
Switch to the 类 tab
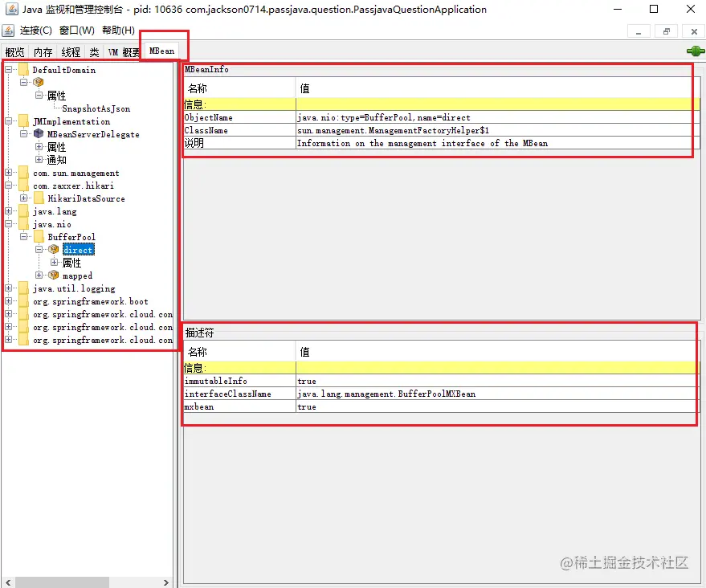pyautogui.click(x=94, y=52)
